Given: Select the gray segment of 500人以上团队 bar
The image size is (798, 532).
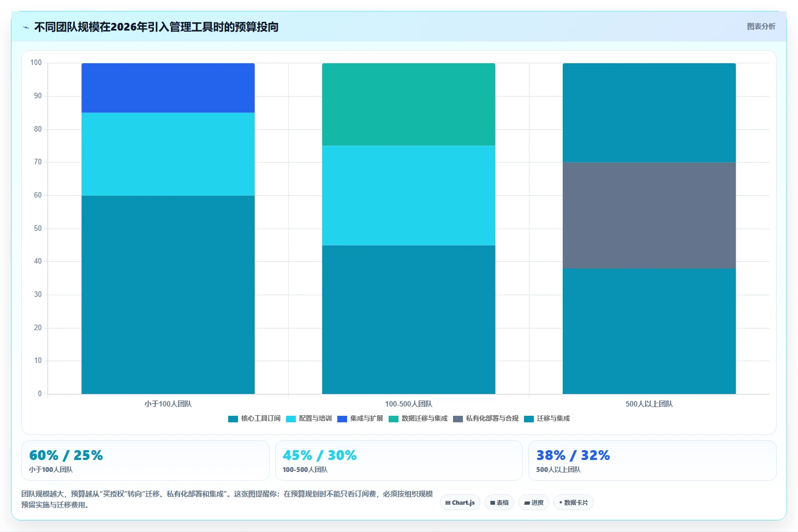Looking at the screenshot, I should tap(649, 216).
